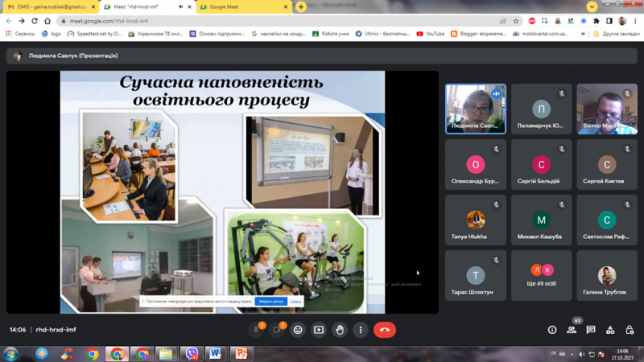644x362 pixels.
Task: Open the ABP extension icon
Action: [x=532, y=21]
